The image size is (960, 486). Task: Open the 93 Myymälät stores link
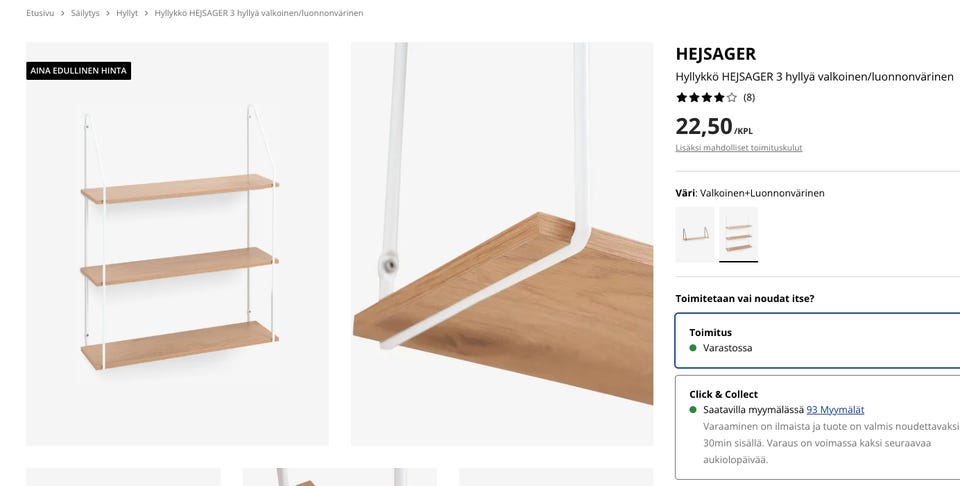coord(835,409)
